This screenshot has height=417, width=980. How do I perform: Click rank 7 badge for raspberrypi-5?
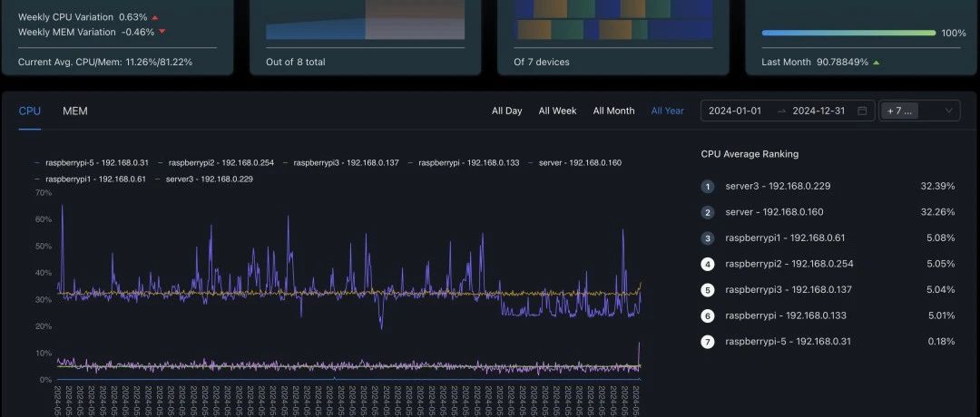click(x=708, y=342)
